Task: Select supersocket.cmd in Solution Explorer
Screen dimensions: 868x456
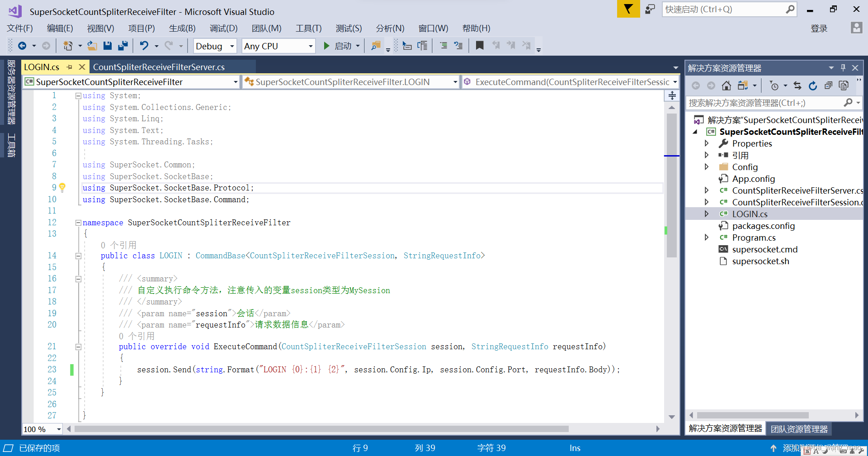Action: (x=764, y=249)
